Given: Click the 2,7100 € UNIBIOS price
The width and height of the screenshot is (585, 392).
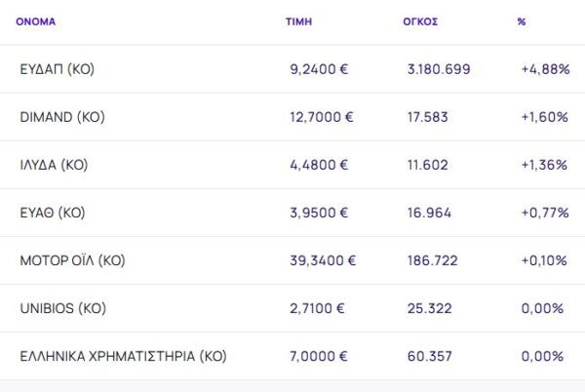Looking at the screenshot, I should point(320,308).
